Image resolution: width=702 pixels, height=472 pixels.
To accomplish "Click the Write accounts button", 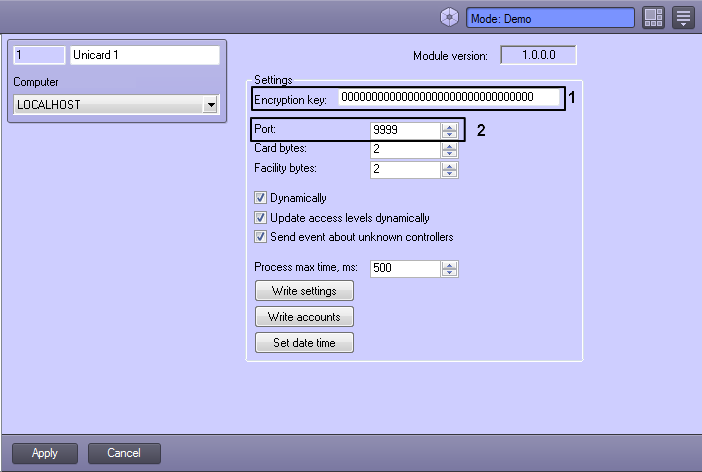I will coord(304,317).
